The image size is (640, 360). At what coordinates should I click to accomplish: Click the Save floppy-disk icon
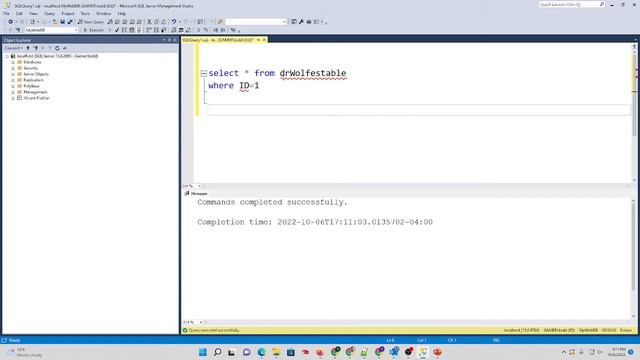pyautogui.click(x=62, y=22)
